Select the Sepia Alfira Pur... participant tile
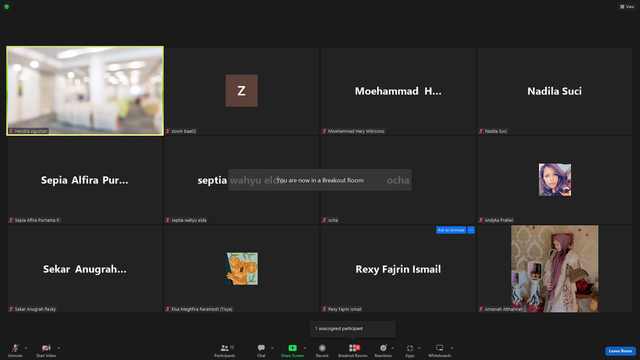640x360 pixels. point(85,180)
